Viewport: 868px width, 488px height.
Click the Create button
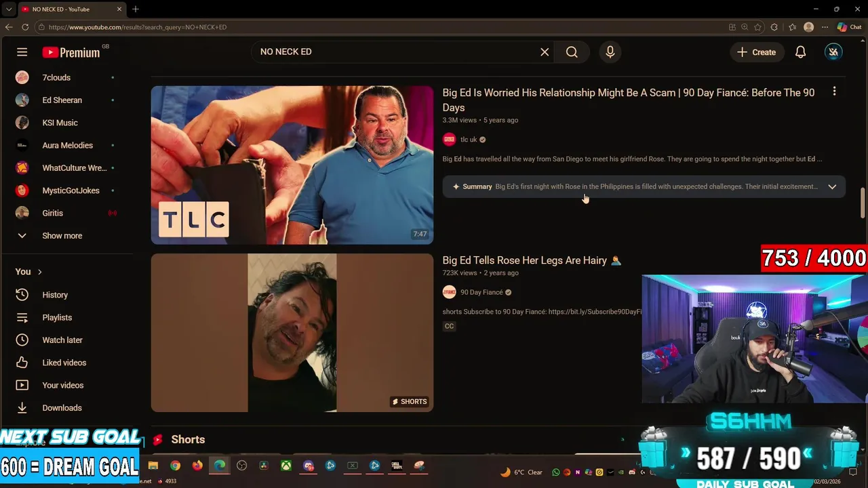pyautogui.click(x=757, y=52)
